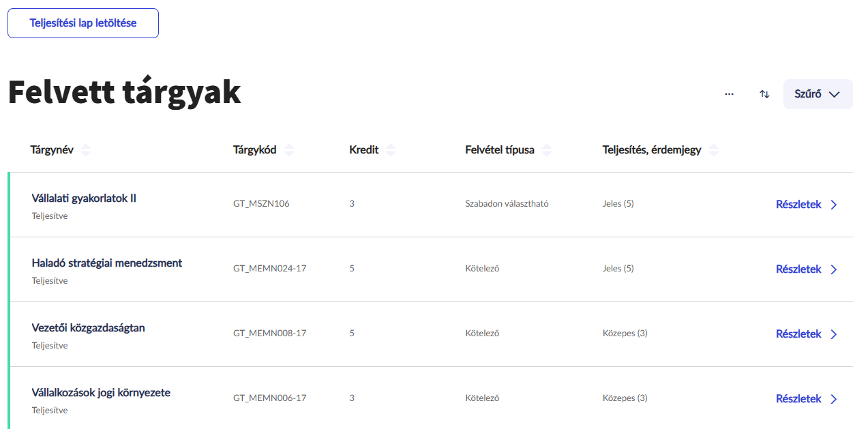
Task: Open Részletek for Vezetői közgazdaságtan
Action: (x=798, y=334)
